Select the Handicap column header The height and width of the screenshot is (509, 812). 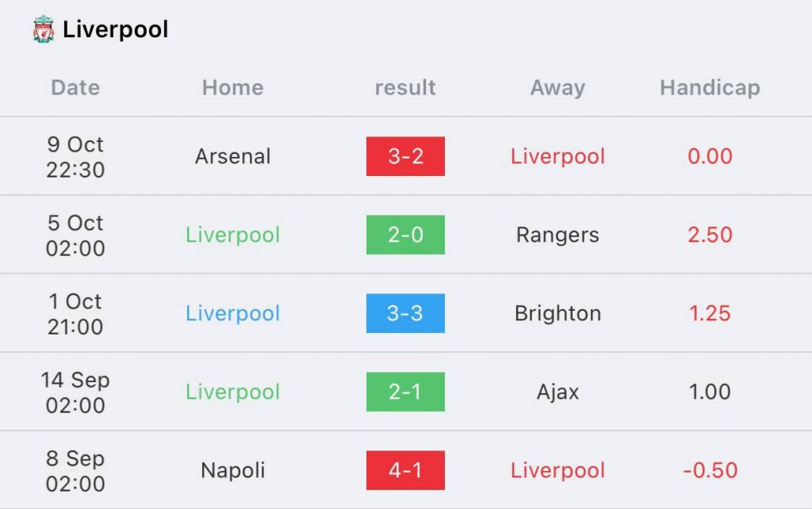pos(710,87)
